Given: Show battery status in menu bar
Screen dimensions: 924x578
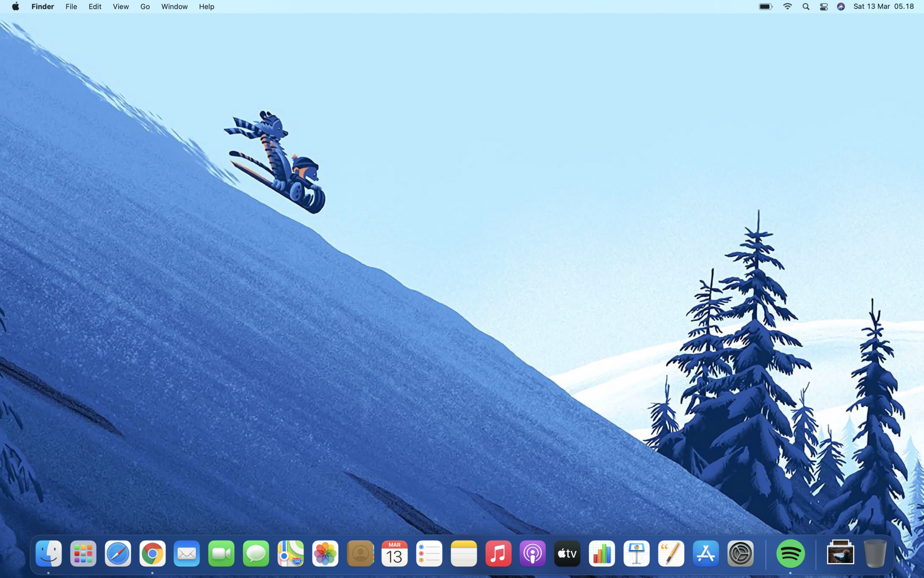Looking at the screenshot, I should (x=766, y=6).
